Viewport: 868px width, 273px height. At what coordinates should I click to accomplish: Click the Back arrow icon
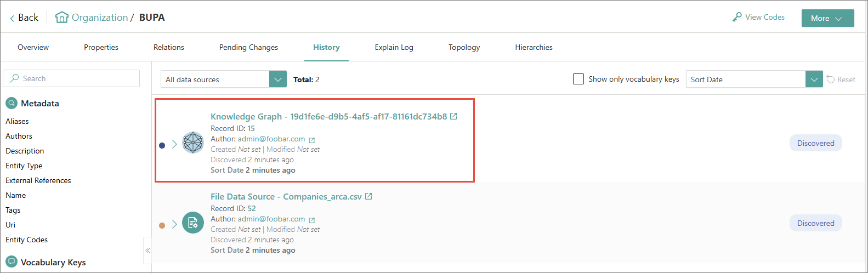[x=12, y=18]
